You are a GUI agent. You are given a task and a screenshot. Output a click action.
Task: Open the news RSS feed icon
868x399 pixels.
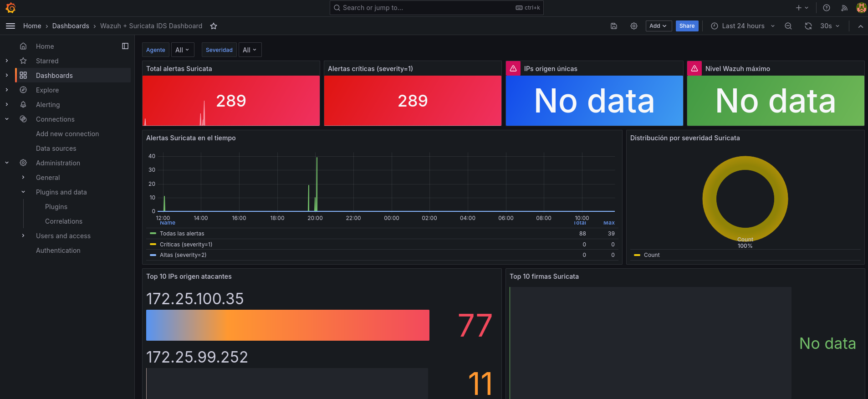[x=844, y=8]
